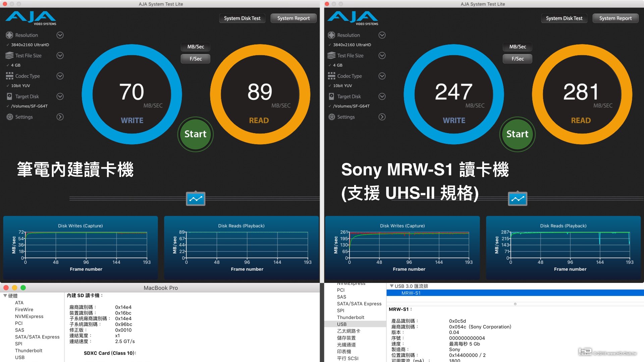This screenshot has height=362, width=644.
Task: Click the Target Disk icon in right window
Action: [331, 97]
